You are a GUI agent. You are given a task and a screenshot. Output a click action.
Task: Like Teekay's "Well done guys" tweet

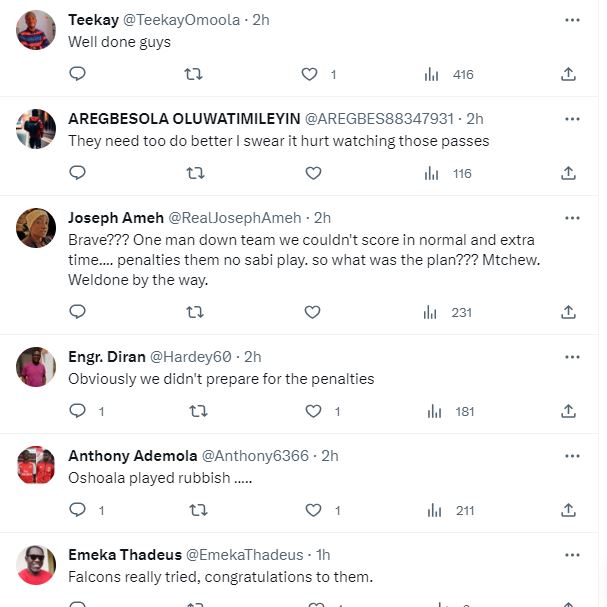click(310, 74)
